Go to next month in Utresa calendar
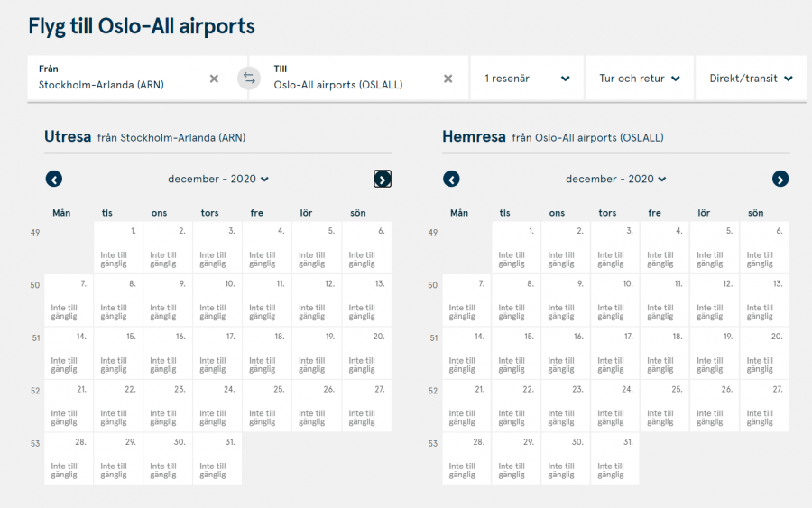Viewport: 812px width, 508px height. click(x=383, y=179)
